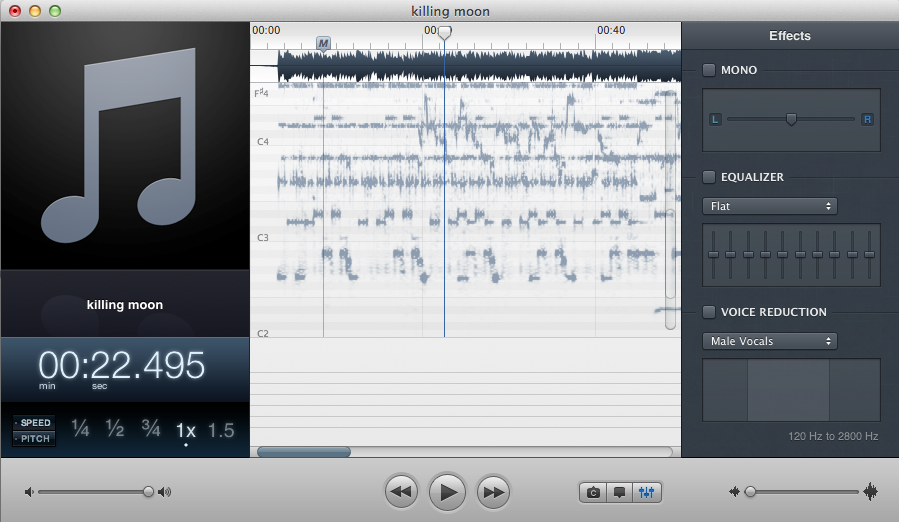Open the Male Vocals dropdown

tap(769, 341)
